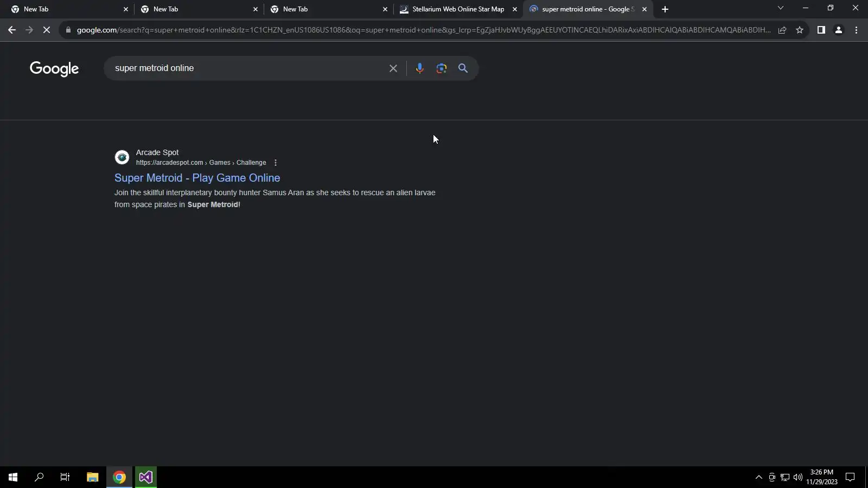Click the Chrome address bar URL
This screenshot has height=488, width=868.
[424, 30]
